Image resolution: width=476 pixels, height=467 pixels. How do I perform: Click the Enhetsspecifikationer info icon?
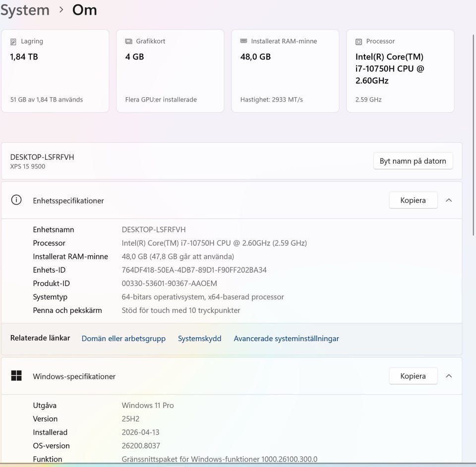tap(16, 200)
